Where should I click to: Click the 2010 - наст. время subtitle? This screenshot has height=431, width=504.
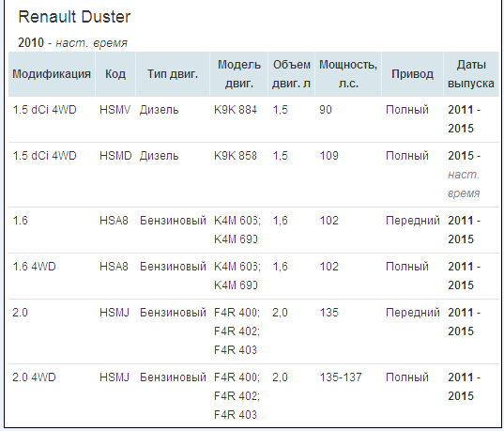pyautogui.click(x=72, y=42)
